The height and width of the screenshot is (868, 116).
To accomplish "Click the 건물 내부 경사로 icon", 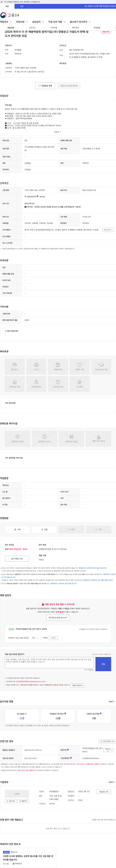I will pos(98,439).
